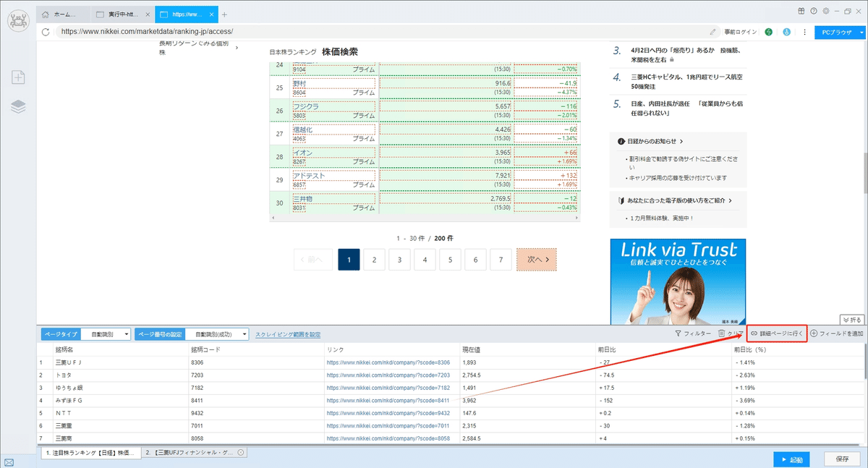Switch to the 実行中 tab
The height and width of the screenshot is (468, 868).
pos(123,14)
